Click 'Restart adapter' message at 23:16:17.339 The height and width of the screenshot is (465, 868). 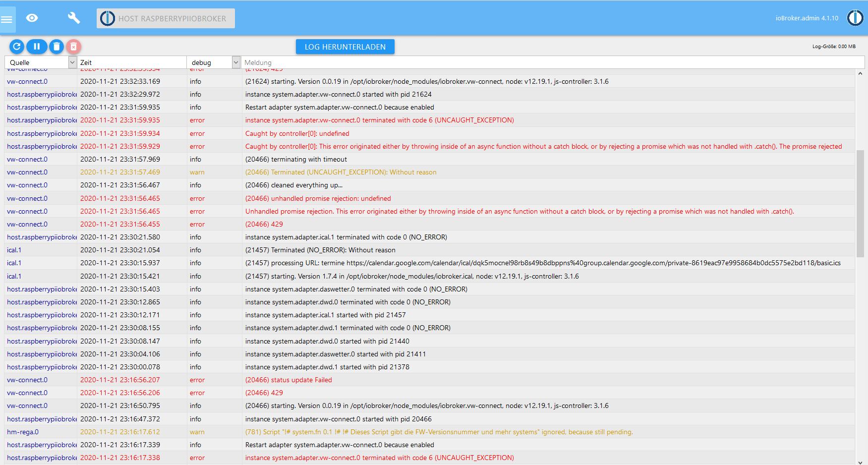tap(340, 445)
